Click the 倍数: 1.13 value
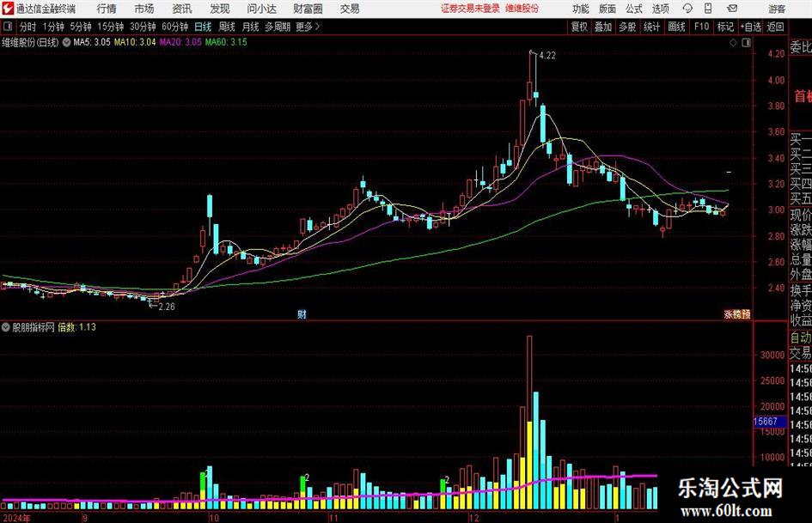The image size is (812, 523). coord(76,327)
